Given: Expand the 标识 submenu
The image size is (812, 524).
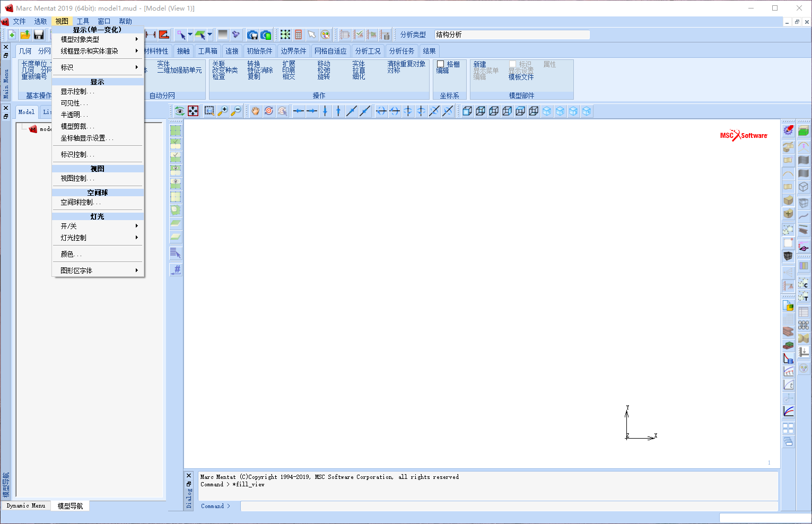Looking at the screenshot, I should click(x=98, y=67).
